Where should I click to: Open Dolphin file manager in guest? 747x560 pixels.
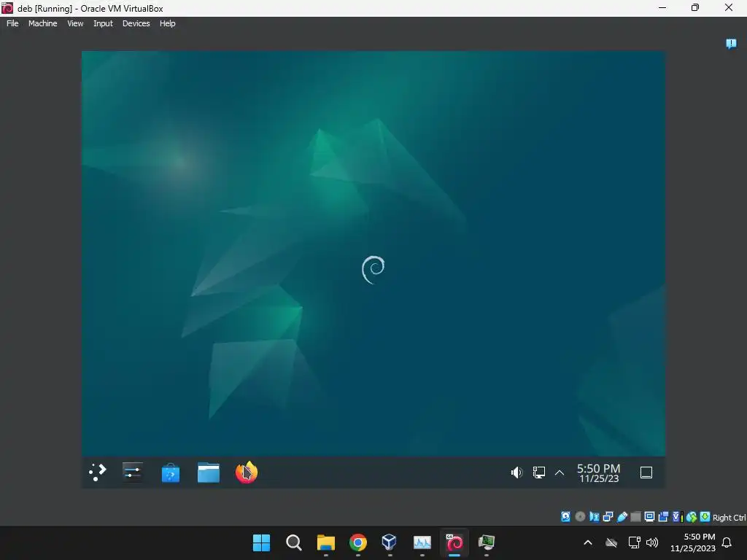click(209, 472)
